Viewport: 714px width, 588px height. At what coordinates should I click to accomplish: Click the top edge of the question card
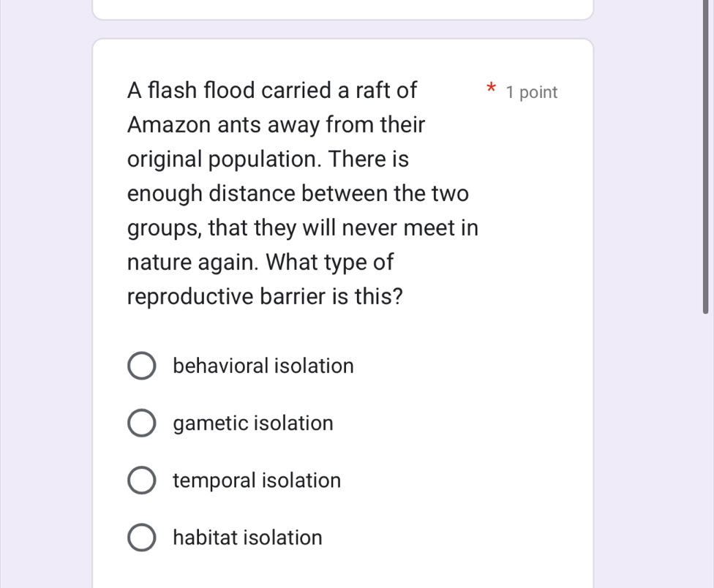[343, 39]
